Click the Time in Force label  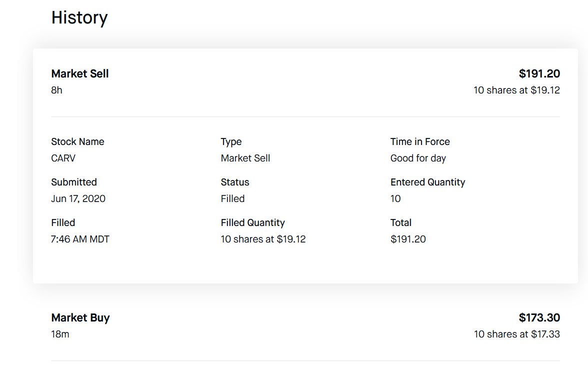420,142
